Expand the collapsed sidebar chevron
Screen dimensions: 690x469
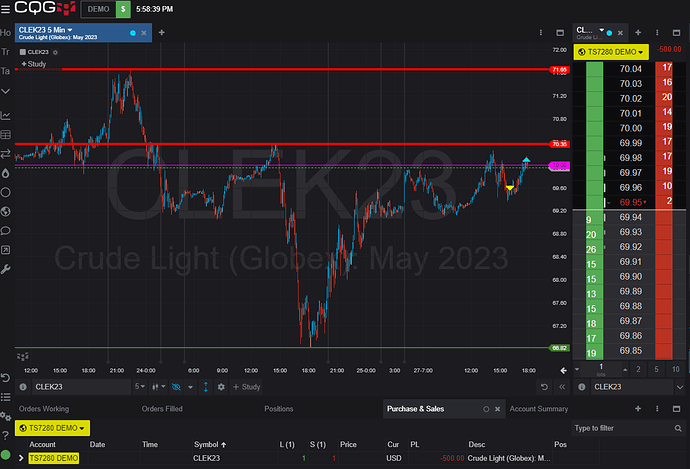click(6, 91)
